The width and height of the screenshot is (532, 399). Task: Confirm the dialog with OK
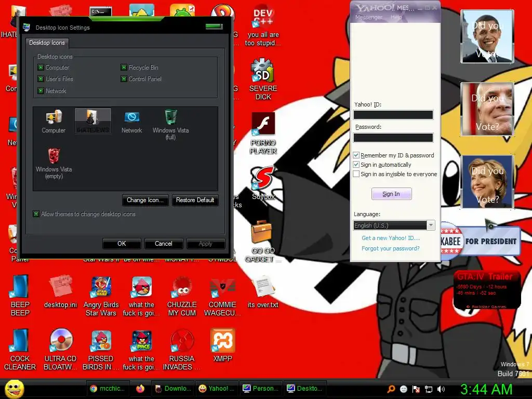click(x=122, y=244)
